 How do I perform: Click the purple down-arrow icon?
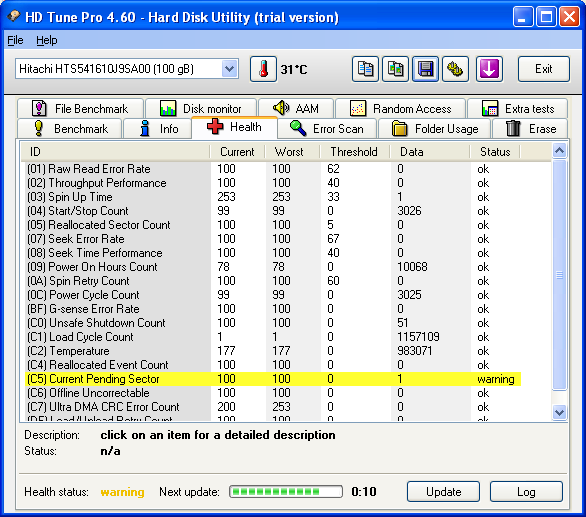(x=489, y=69)
